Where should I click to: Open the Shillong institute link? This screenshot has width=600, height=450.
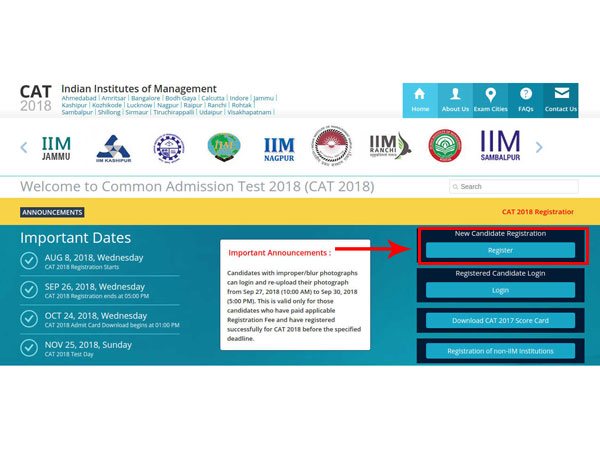coord(109,112)
